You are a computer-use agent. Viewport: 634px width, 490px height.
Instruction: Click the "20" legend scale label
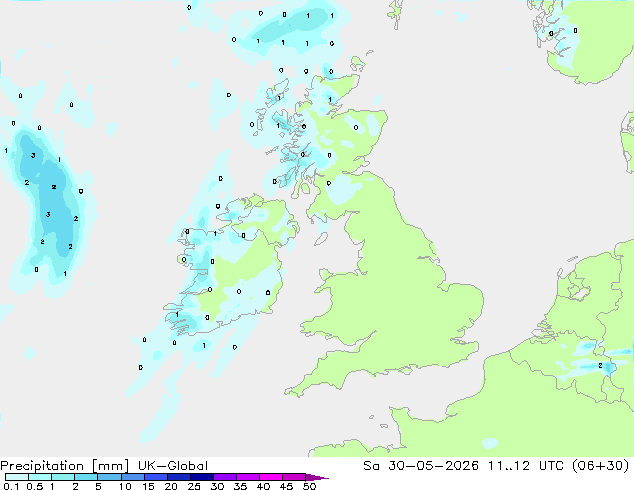pos(171,486)
